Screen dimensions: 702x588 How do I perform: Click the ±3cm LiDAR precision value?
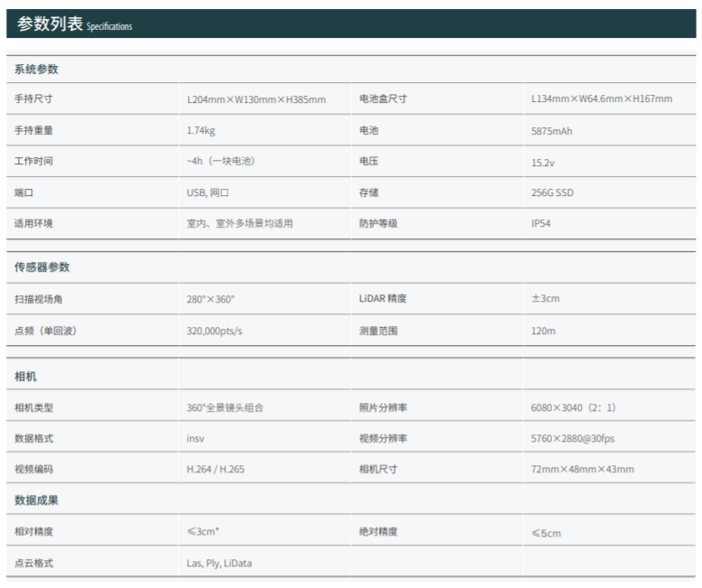(x=545, y=299)
